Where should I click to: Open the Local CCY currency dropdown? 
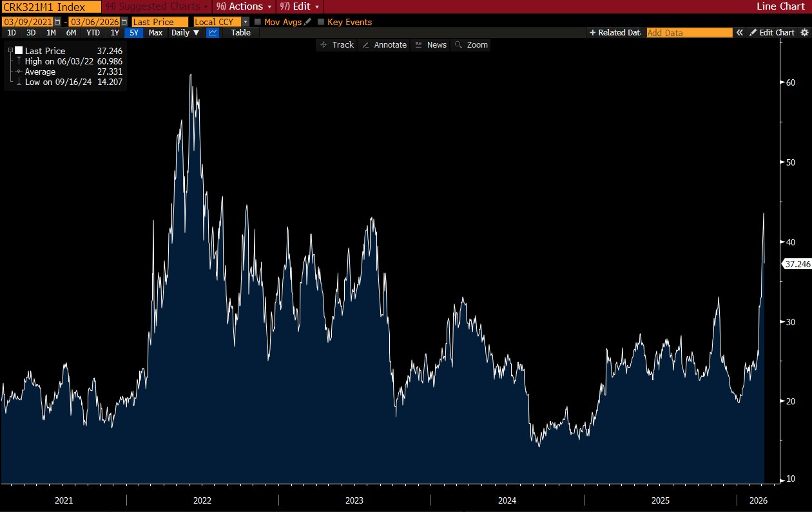point(245,22)
